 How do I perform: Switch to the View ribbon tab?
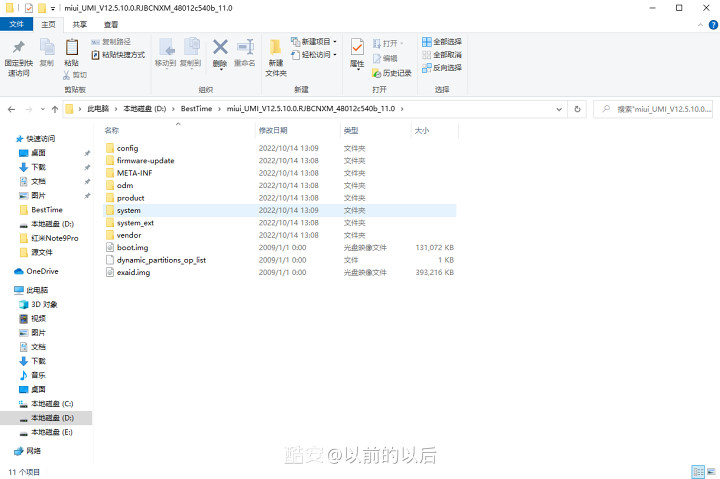pyautogui.click(x=111, y=24)
